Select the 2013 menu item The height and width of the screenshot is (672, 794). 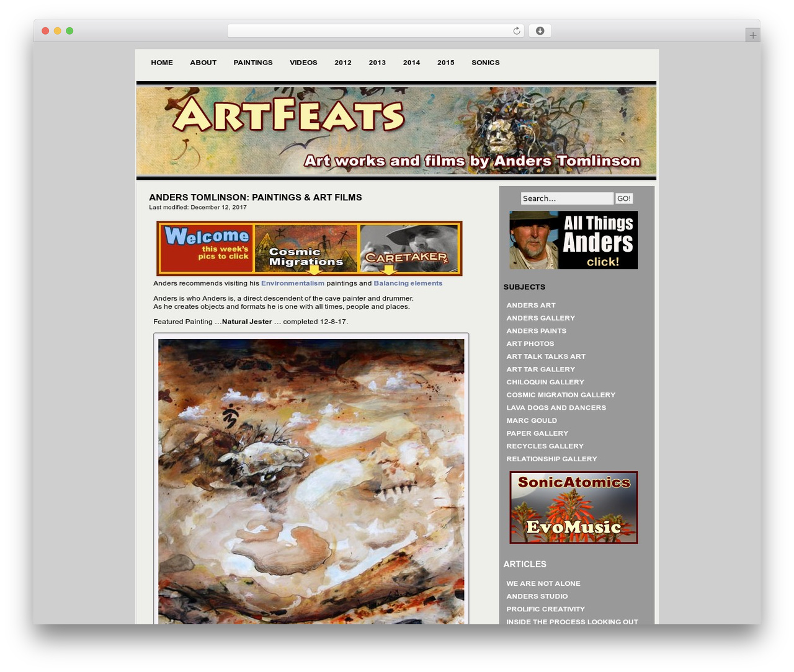pos(377,63)
